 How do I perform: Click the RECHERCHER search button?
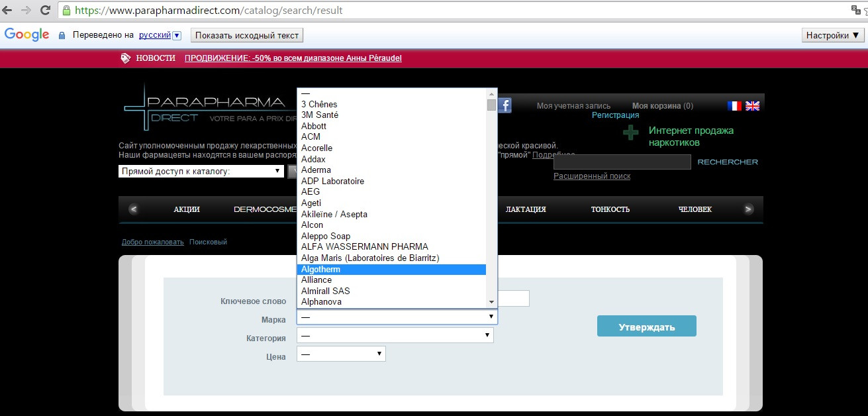pyautogui.click(x=728, y=162)
